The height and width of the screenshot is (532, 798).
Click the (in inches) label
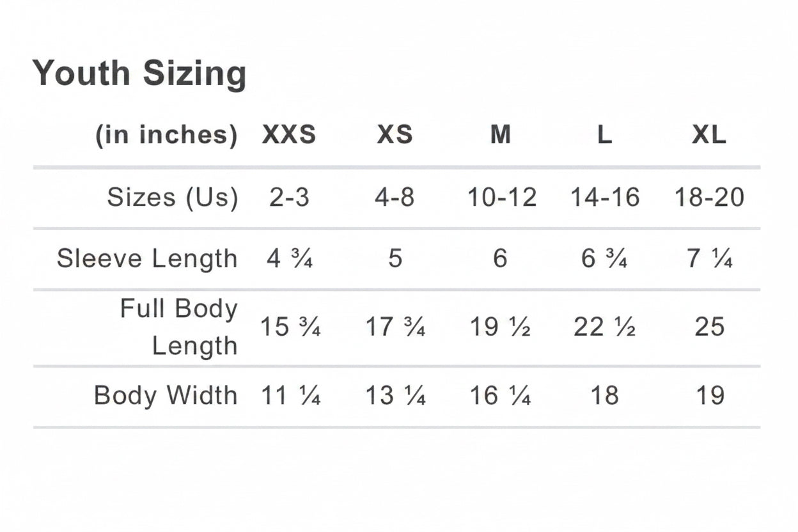[x=166, y=135]
